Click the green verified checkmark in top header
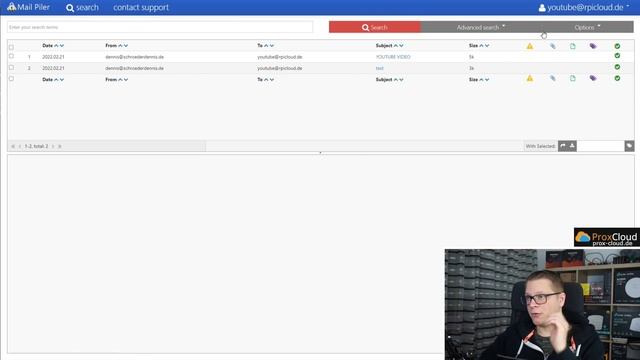 [x=617, y=46]
